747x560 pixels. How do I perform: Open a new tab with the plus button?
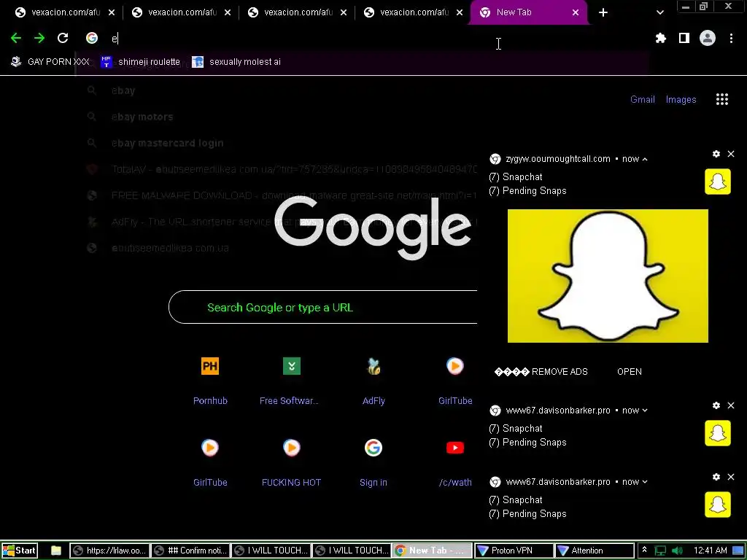coord(603,12)
